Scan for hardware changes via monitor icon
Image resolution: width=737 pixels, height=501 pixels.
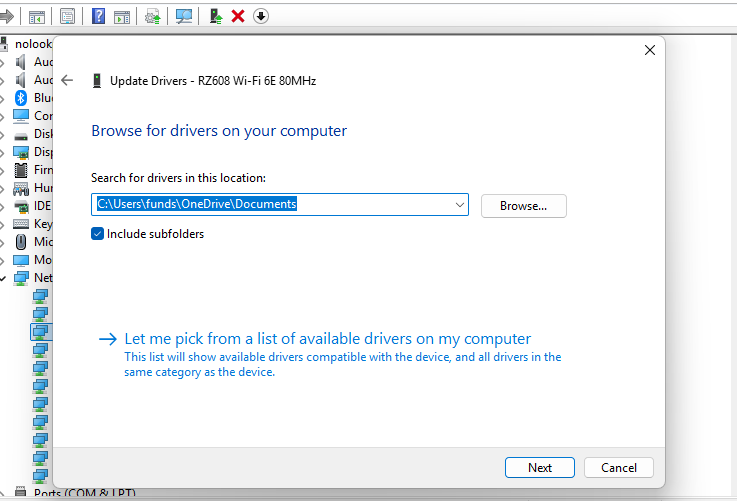click(x=183, y=16)
